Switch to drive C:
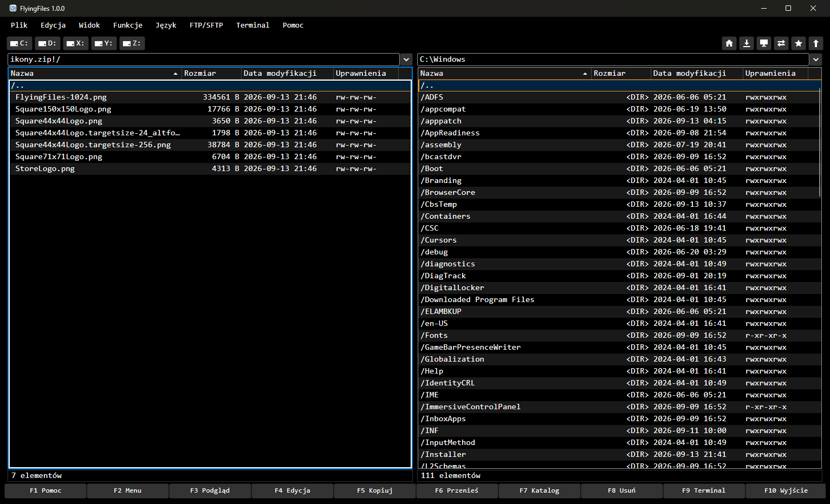 [x=20, y=43]
